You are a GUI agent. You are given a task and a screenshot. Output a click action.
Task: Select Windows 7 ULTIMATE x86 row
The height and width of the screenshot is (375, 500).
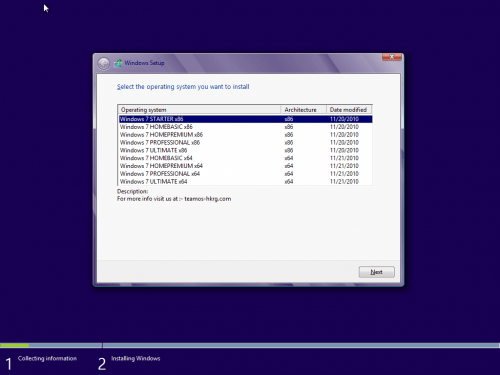[x=245, y=150]
